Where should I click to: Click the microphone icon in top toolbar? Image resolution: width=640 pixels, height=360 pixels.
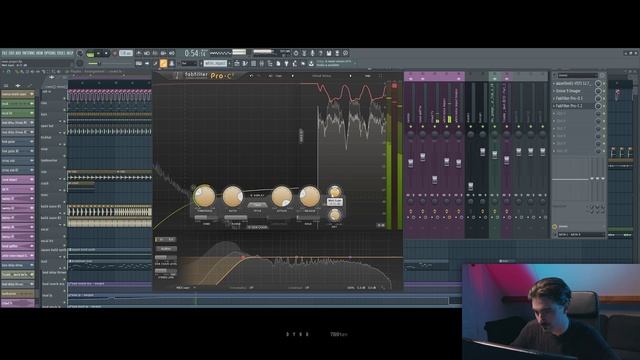(x=312, y=53)
